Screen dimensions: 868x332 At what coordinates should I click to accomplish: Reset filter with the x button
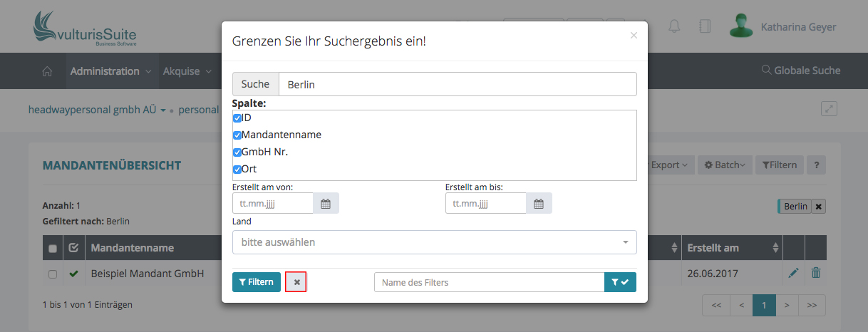pos(296,282)
